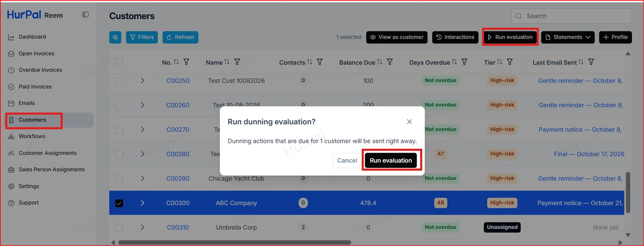644x246 pixels.
Task: Click the hidden-eye visibility toggle button
Action: [x=115, y=37]
